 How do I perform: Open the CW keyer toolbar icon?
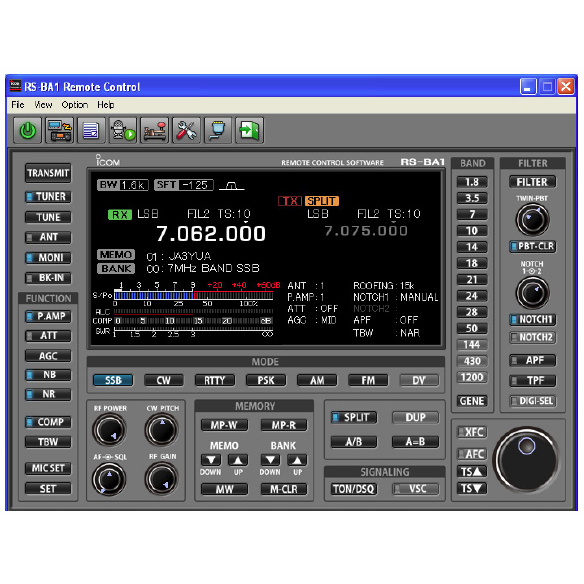pos(155,130)
